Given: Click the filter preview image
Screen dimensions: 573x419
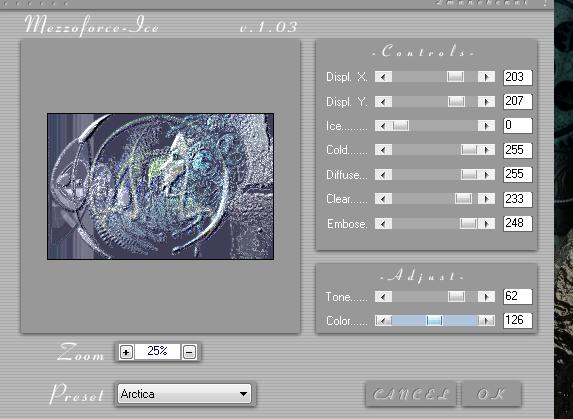Looking at the screenshot, I should click(160, 186).
